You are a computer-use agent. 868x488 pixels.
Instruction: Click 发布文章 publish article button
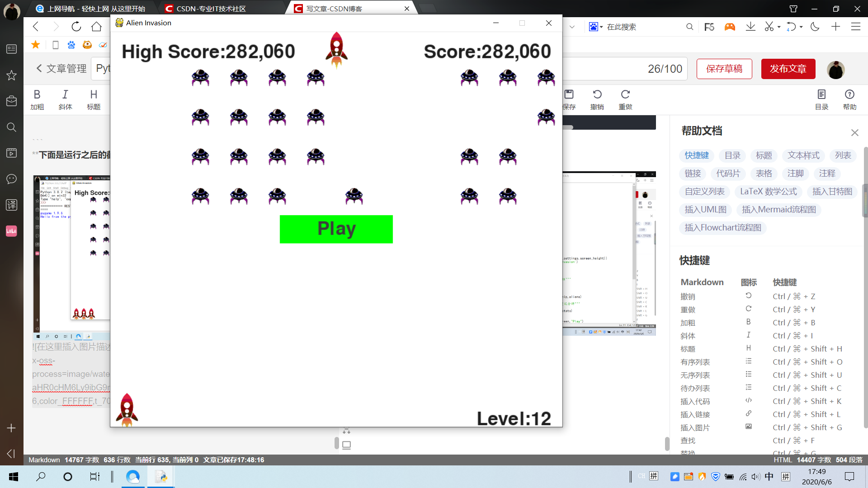tap(788, 69)
